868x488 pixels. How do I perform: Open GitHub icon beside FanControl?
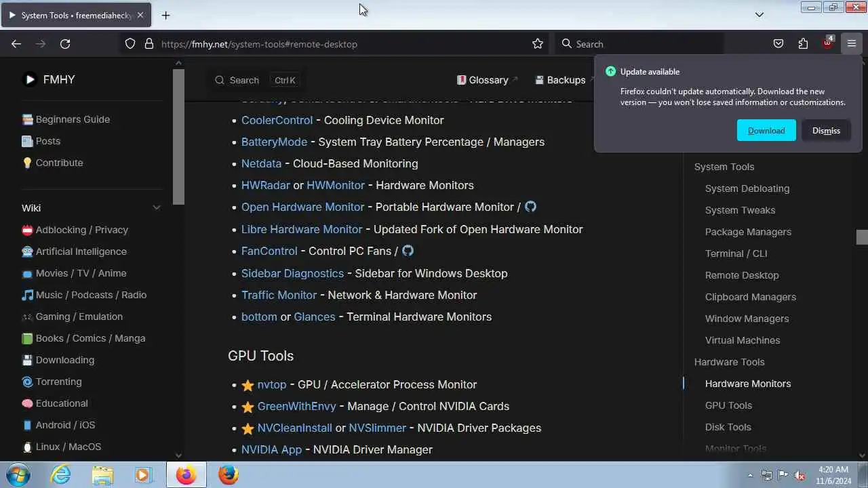[x=408, y=251]
